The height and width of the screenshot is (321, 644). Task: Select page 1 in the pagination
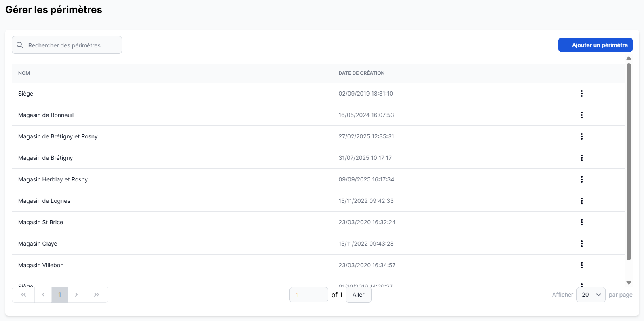tap(60, 295)
